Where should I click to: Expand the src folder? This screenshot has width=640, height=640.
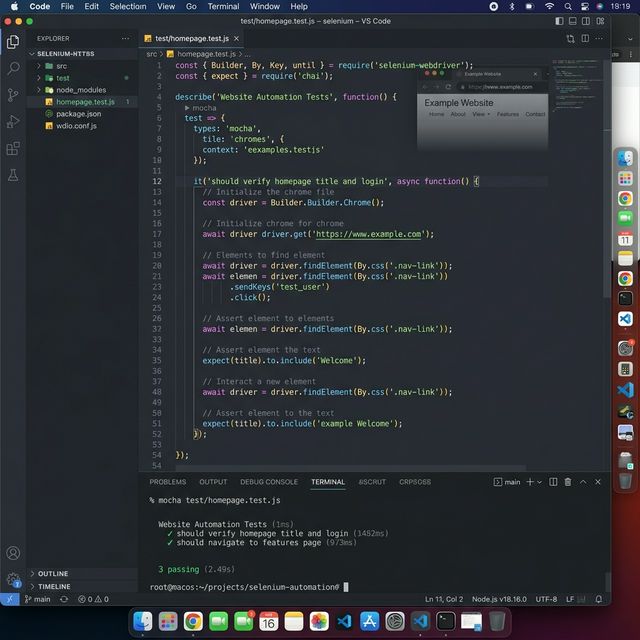[39, 66]
